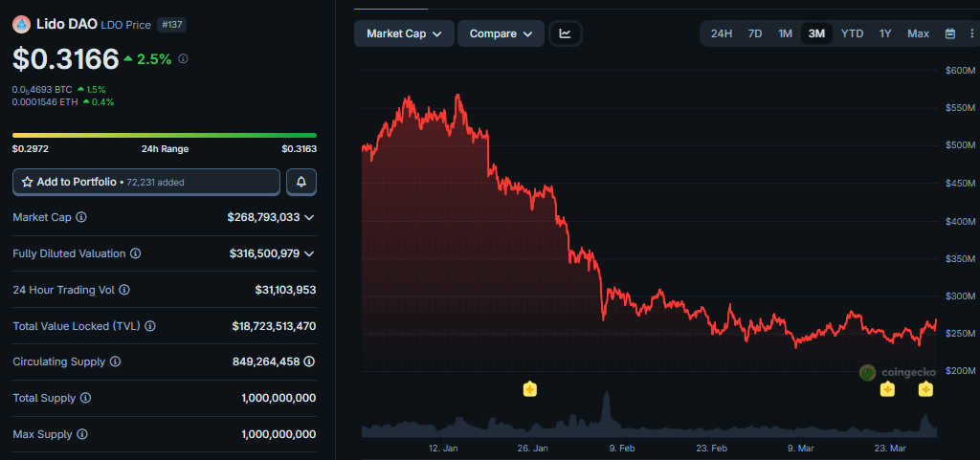Switch chart range to 24H

click(x=722, y=33)
